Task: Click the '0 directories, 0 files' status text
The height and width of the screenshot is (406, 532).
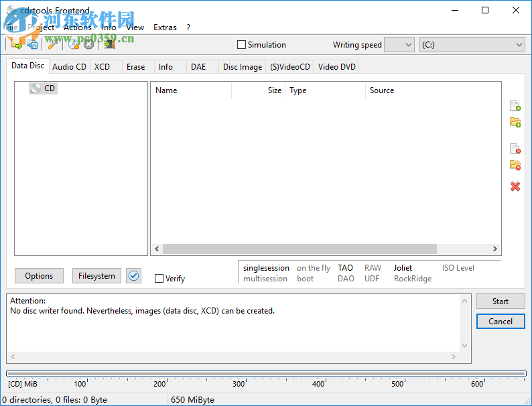Action: 54,400
